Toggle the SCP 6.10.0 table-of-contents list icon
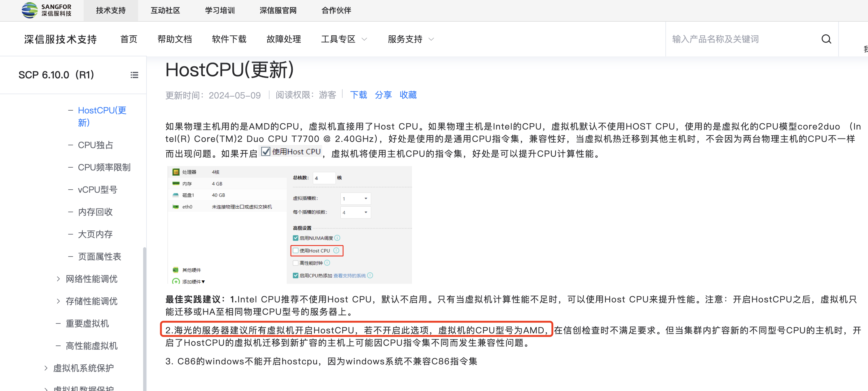 click(x=134, y=75)
